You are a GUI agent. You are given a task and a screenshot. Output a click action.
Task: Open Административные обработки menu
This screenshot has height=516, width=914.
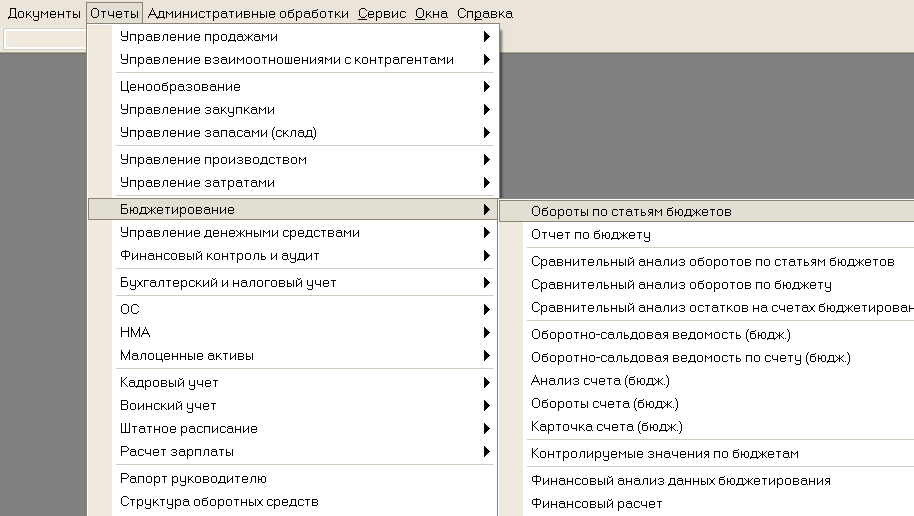248,13
